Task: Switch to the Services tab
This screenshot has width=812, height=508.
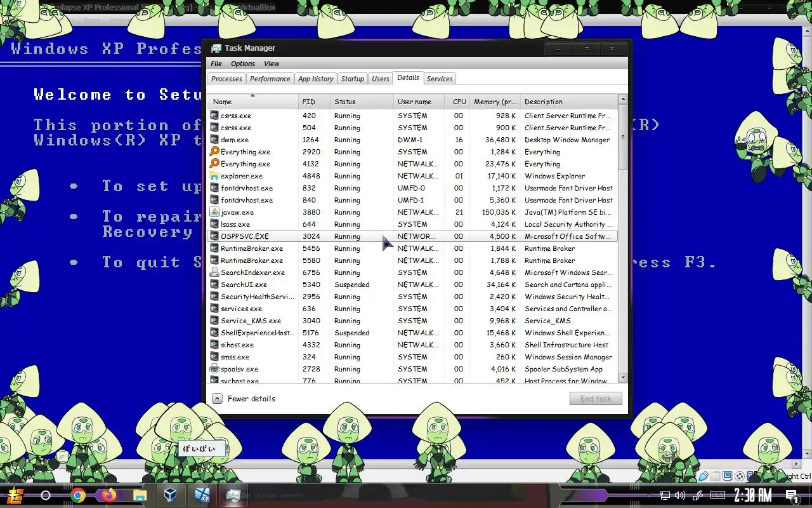Action: 440,79
